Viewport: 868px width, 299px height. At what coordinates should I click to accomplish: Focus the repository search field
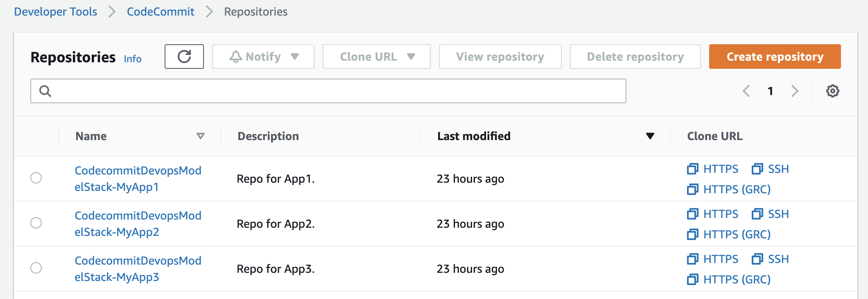pyautogui.click(x=328, y=91)
